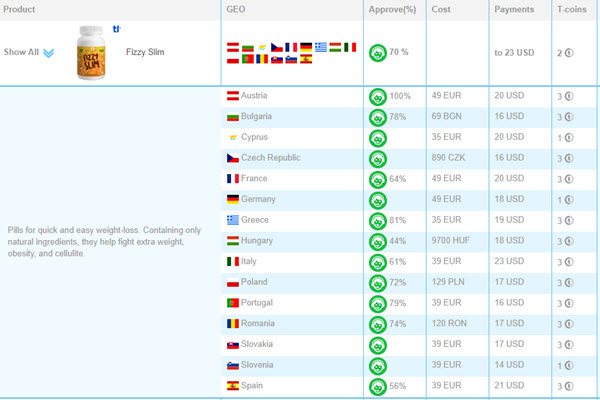Open the Fizzy Slim product name
The height and width of the screenshot is (400, 600).
145,52
